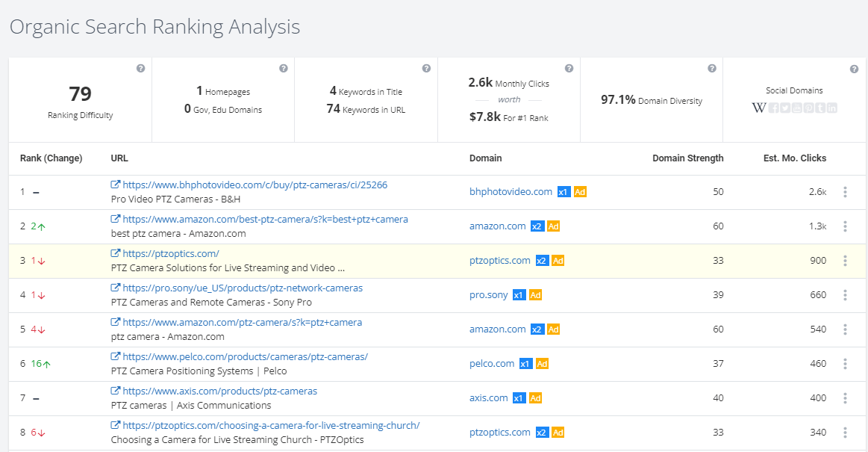Click the '$7.8k For #1 Rank' text
The height and width of the screenshot is (452, 868).
[x=509, y=117]
